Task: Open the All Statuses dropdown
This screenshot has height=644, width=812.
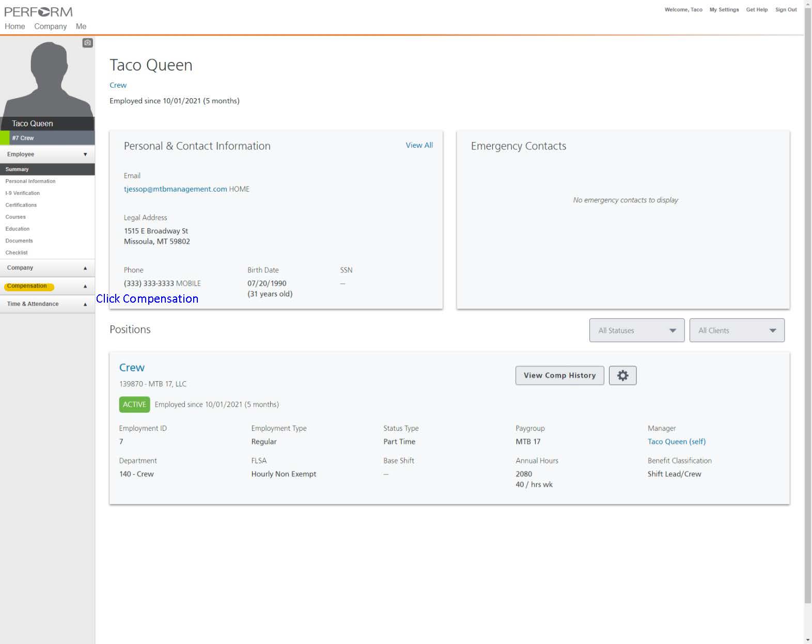Action: 636,331
